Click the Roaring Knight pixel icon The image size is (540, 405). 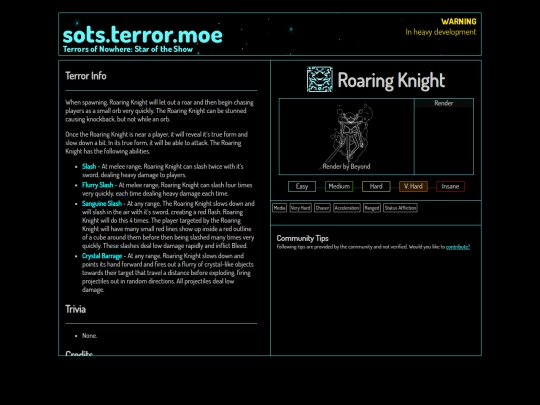click(x=320, y=79)
